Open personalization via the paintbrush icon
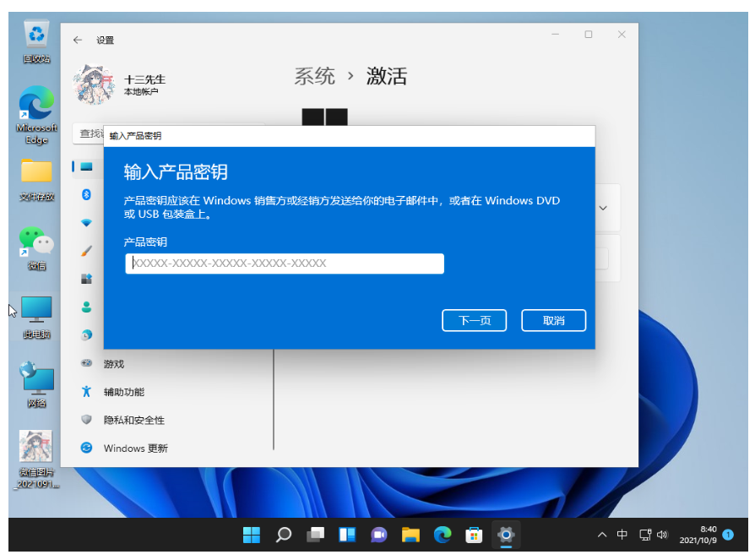The width and height of the screenshot is (755, 560). (86, 251)
